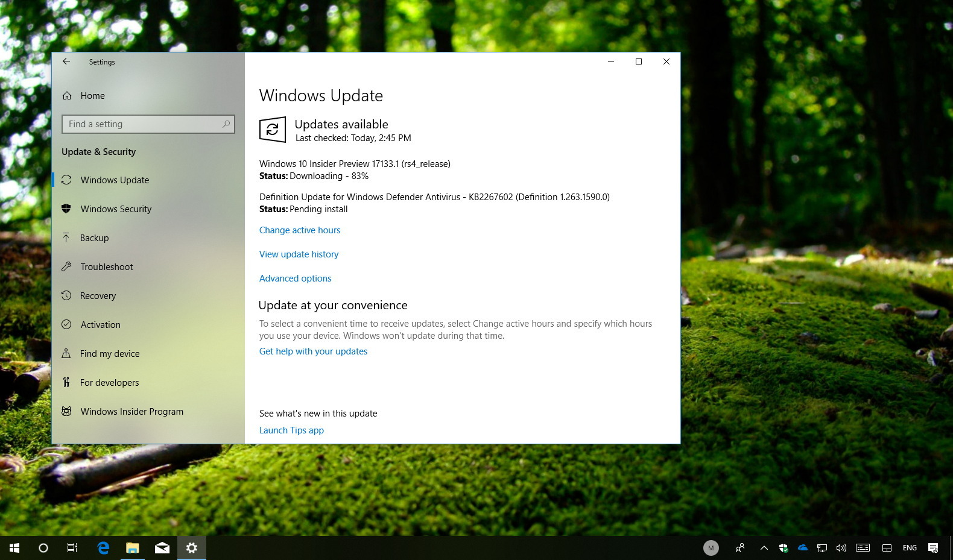Open Microsoft Edge from the taskbar
This screenshot has height=560, width=953.
coord(103,548)
